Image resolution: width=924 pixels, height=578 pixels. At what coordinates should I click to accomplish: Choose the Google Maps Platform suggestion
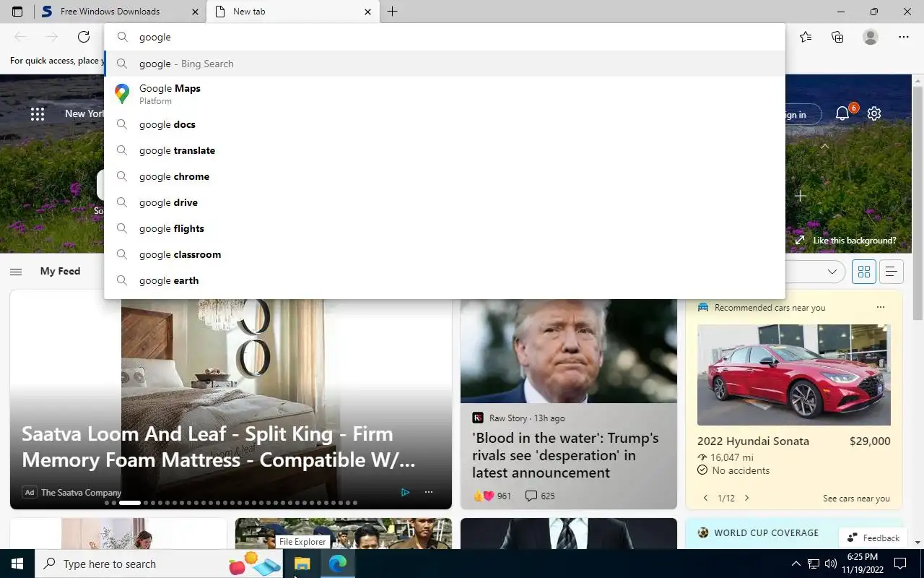tap(445, 94)
